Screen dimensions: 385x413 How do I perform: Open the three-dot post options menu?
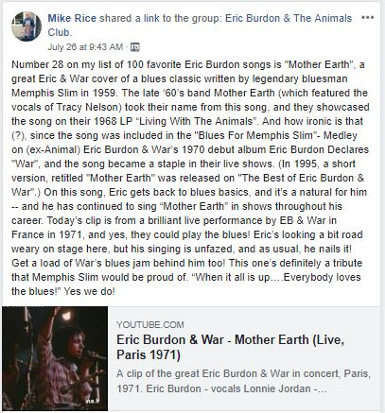(368, 18)
